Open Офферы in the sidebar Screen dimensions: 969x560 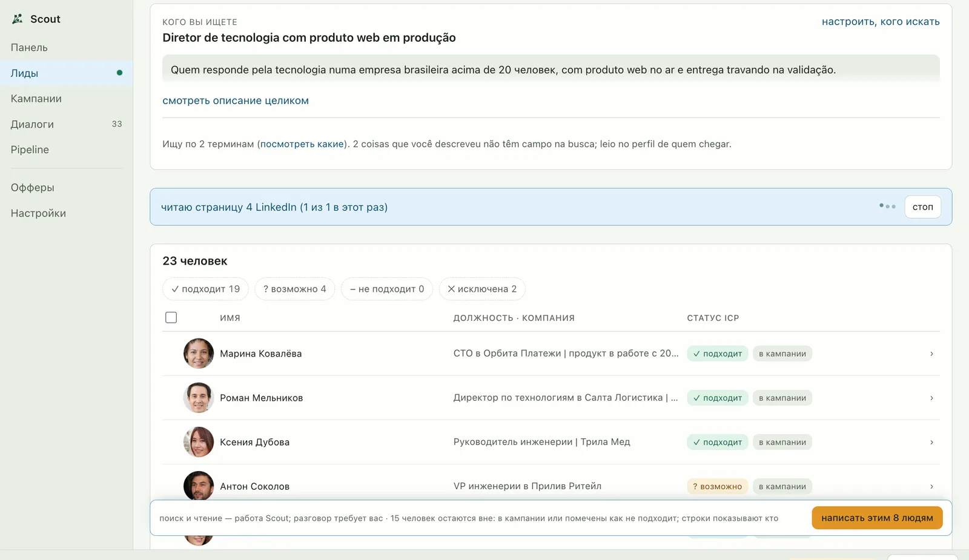[x=33, y=188]
